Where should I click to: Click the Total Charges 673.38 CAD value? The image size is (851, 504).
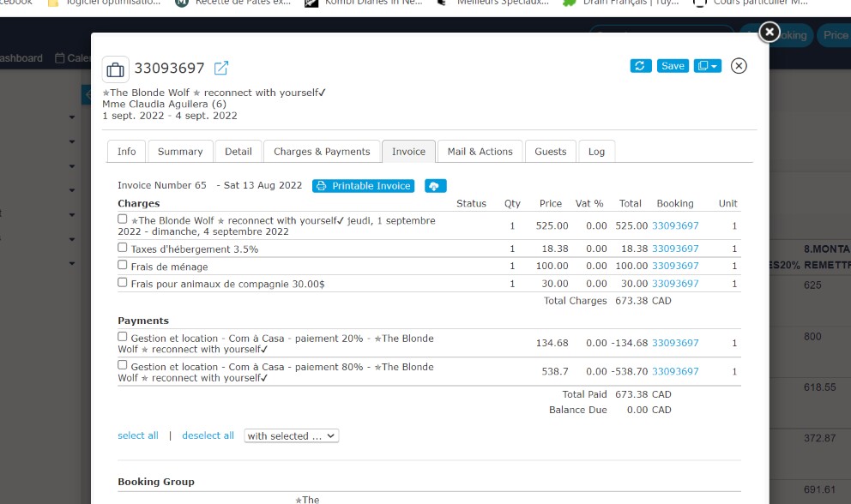[x=643, y=301]
